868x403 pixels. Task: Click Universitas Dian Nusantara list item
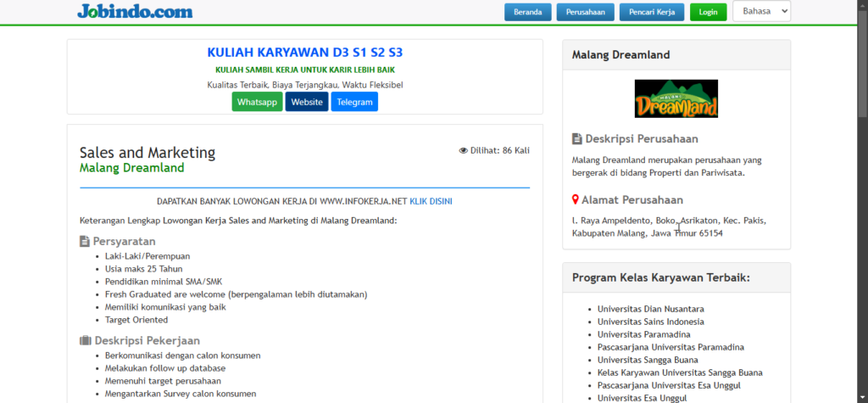(x=650, y=309)
